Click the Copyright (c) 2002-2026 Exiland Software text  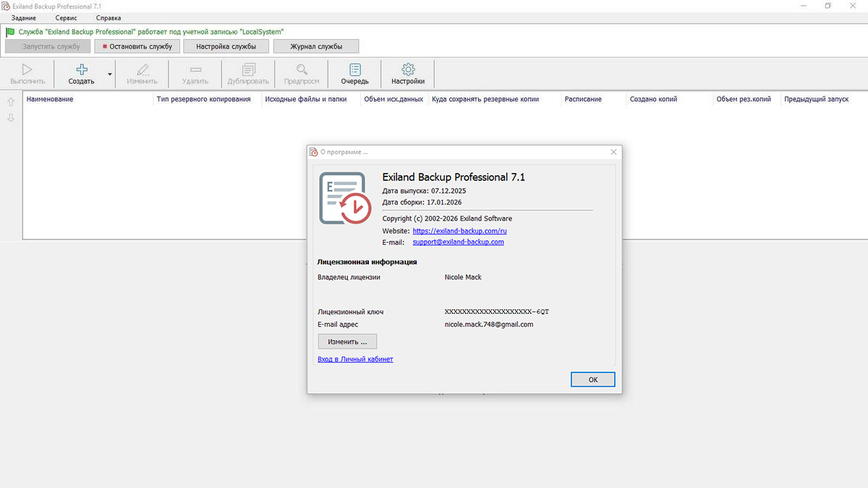(x=447, y=218)
